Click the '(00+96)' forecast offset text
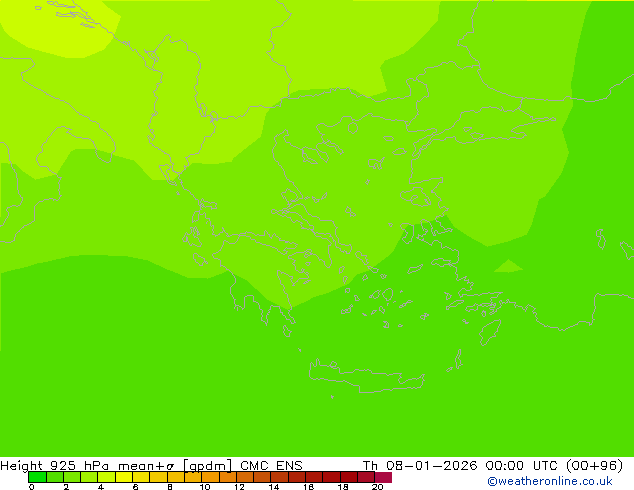Image resolution: width=634 pixels, height=490 pixels. pyautogui.click(x=594, y=466)
